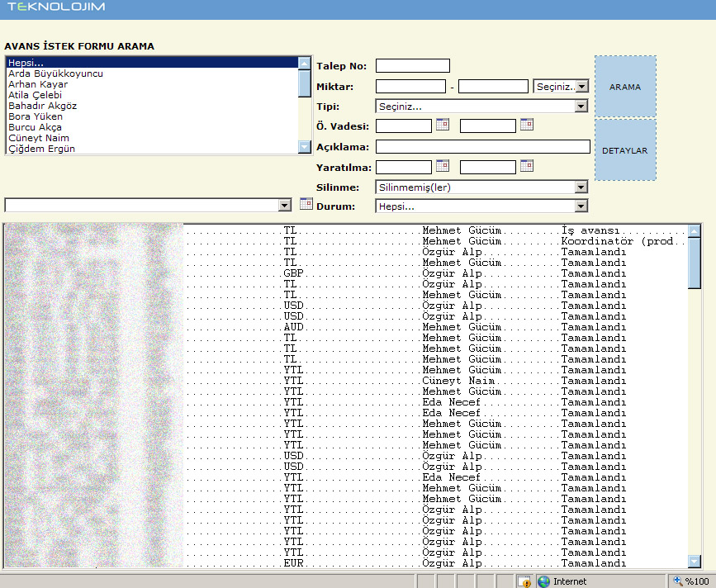Image resolution: width=716 pixels, height=588 pixels.
Task: Open calendar for Ö. Vadesi end date
Action: [526, 125]
